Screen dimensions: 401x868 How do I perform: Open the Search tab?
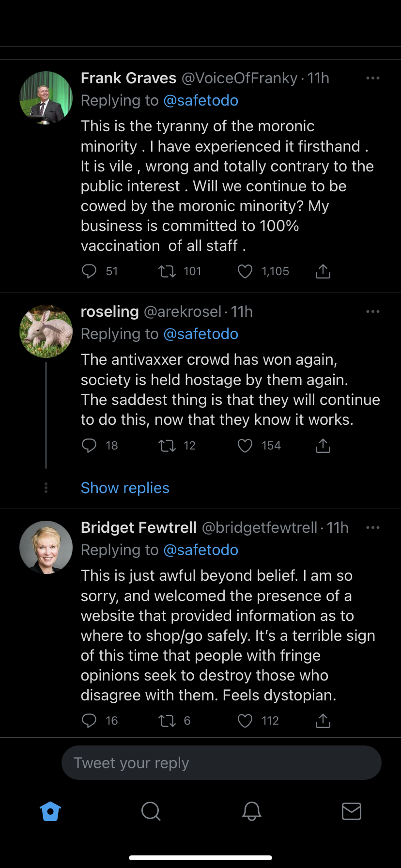pos(151,811)
